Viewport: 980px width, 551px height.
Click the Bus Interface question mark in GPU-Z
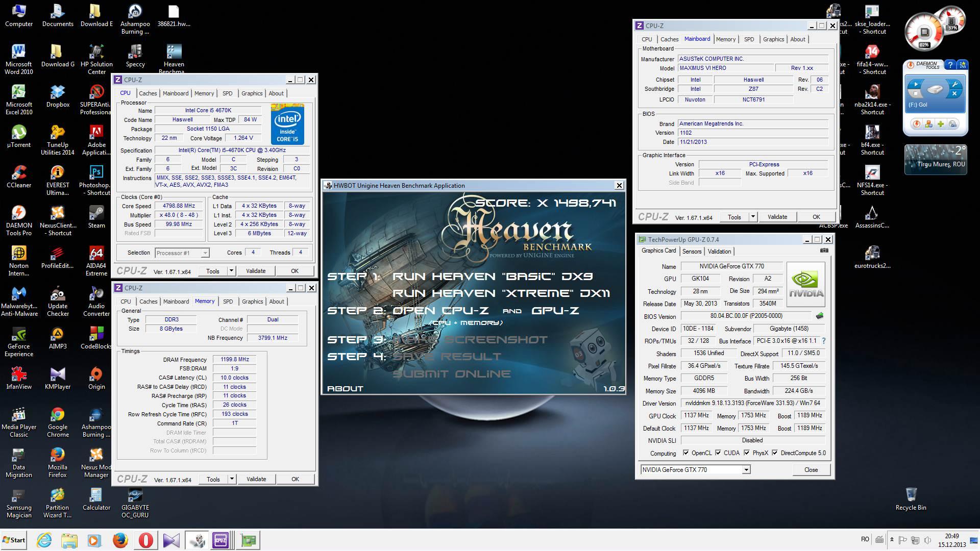pyautogui.click(x=823, y=341)
